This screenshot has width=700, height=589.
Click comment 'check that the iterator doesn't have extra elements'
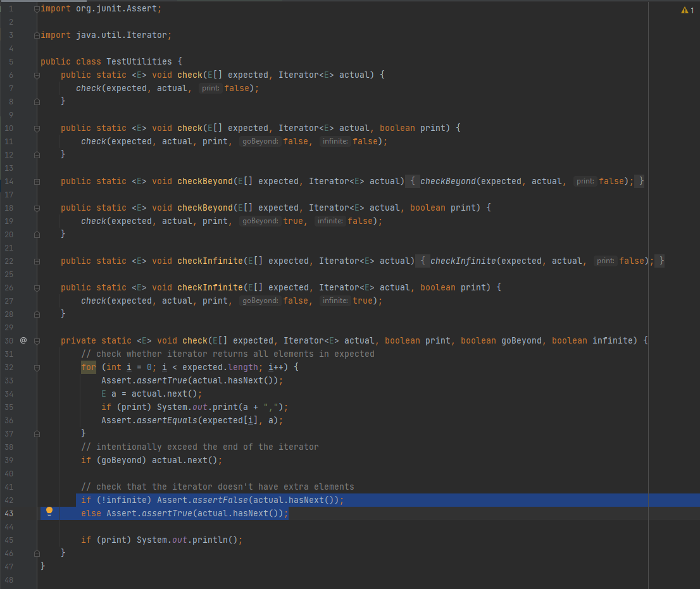pos(218,487)
